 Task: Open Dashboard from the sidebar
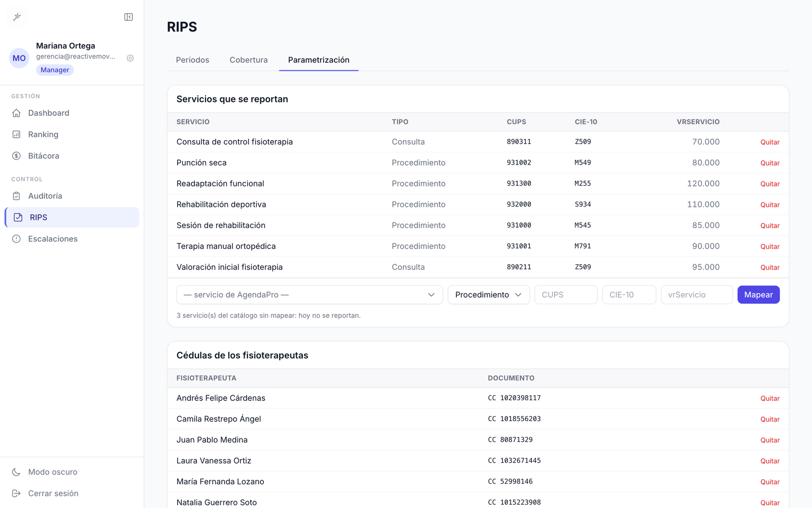(72, 113)
